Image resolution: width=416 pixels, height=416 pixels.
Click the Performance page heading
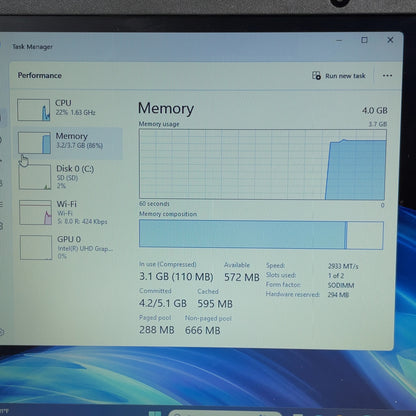coord(40,75)
